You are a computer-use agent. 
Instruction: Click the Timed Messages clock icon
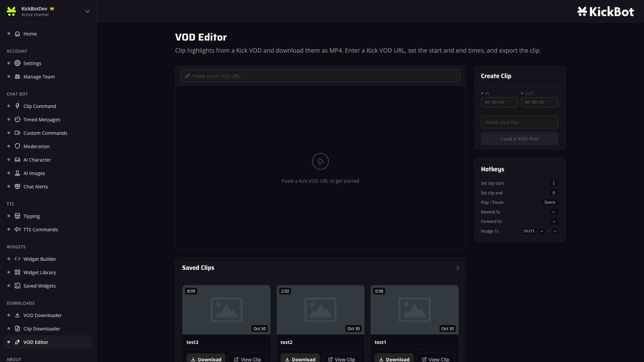(17, 120)
